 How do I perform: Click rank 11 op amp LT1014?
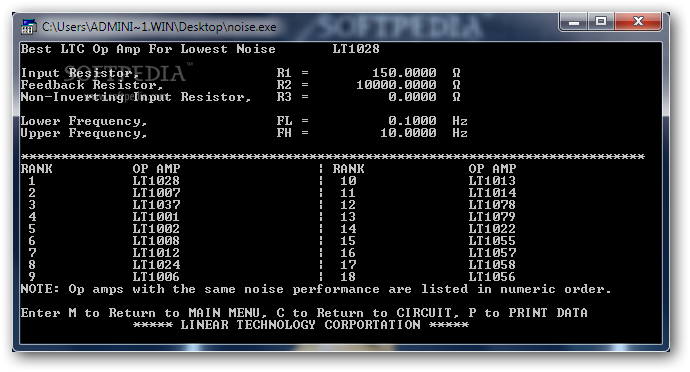492,193
